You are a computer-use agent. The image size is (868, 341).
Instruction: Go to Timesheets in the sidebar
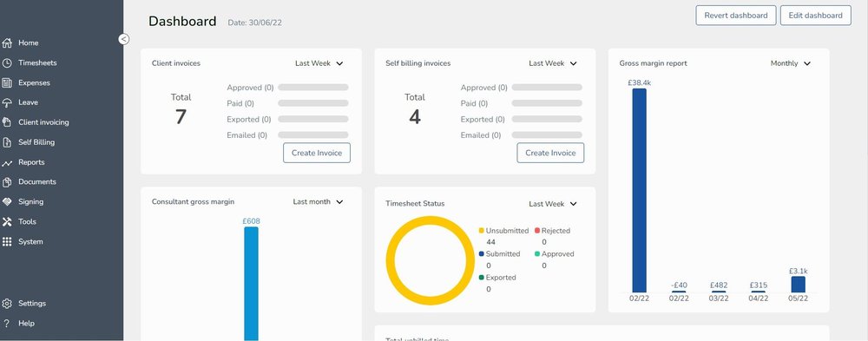point(37,62)
